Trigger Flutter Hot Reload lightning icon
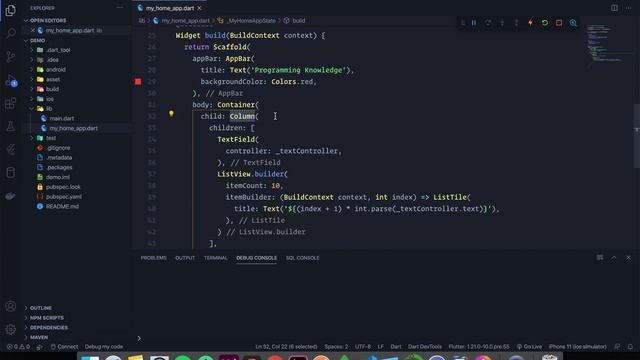This screenshot has height=360, width=640. (x=530, y=23)
